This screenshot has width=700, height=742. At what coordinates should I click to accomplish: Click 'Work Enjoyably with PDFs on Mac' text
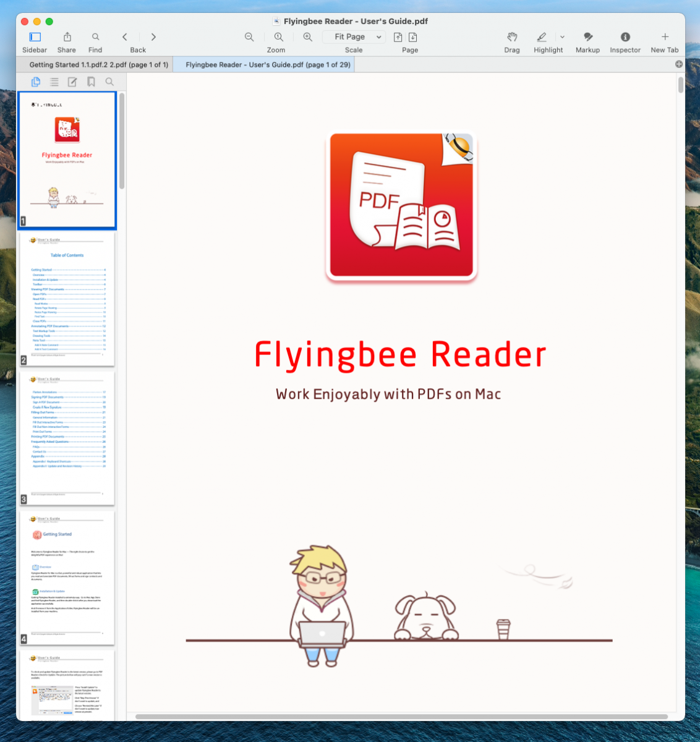pos(388,394)
